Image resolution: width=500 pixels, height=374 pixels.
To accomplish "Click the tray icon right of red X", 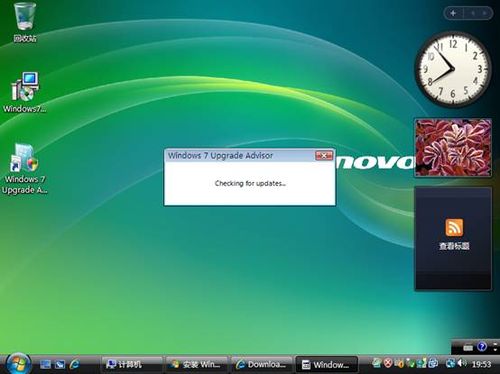I will tap(399, 363).
